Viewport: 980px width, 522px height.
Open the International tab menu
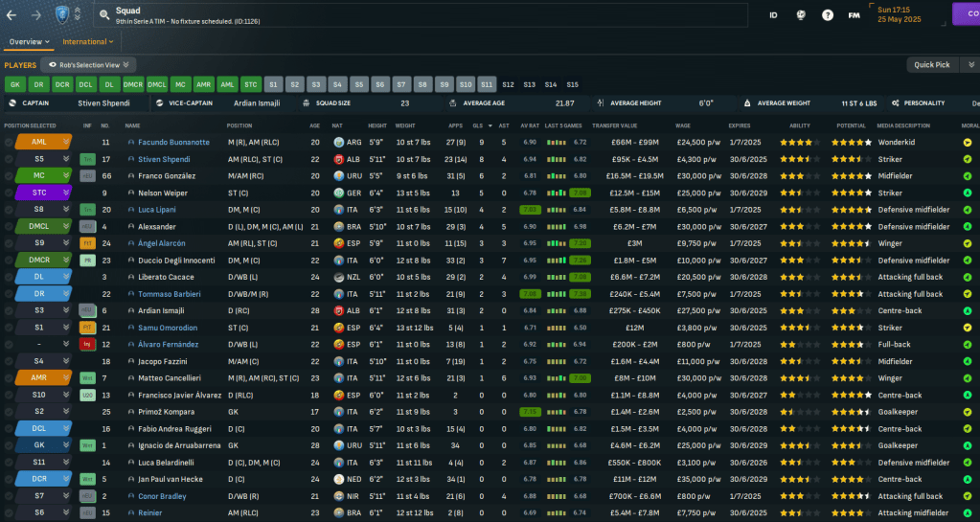pyautogui.click(x=87, y=42)
